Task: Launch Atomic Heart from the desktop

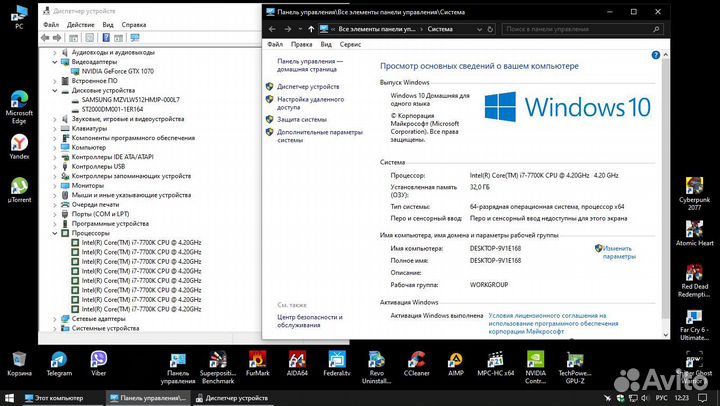Action: click(694, 234)
